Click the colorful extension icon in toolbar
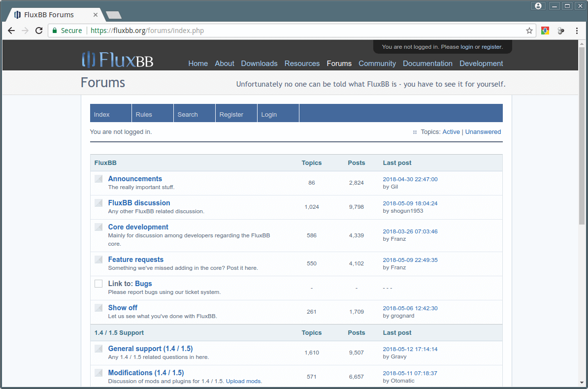 click(545, 31)
